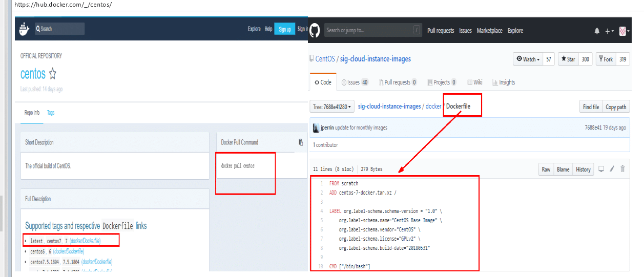Viewport: 644px width, 277px height.
Task: Click the desktop open icon beside History
Action: point(601,169)
